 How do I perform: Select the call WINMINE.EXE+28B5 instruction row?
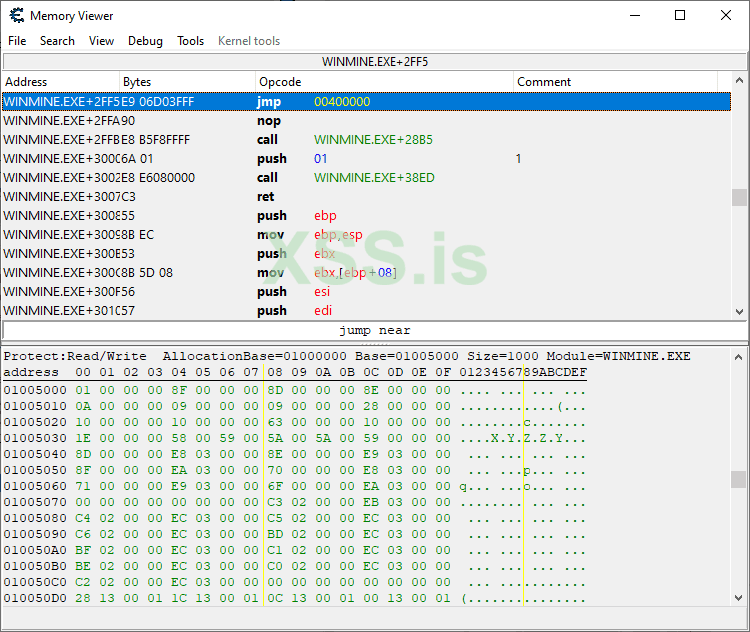click(x=365, y=140)
